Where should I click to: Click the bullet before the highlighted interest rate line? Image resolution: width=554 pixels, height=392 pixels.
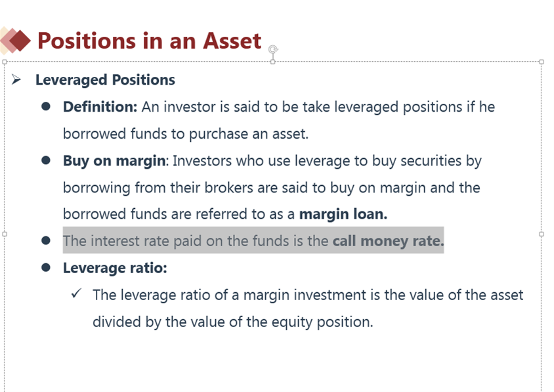[45, 241]
